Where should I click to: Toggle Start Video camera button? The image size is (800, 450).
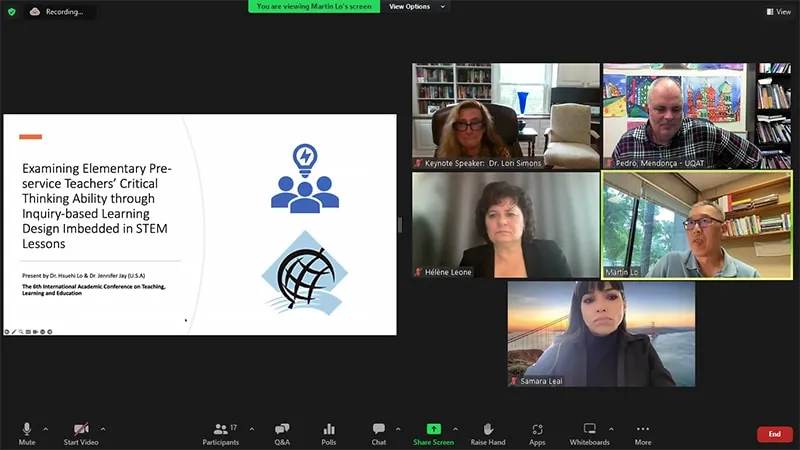(x=80, y=432)
